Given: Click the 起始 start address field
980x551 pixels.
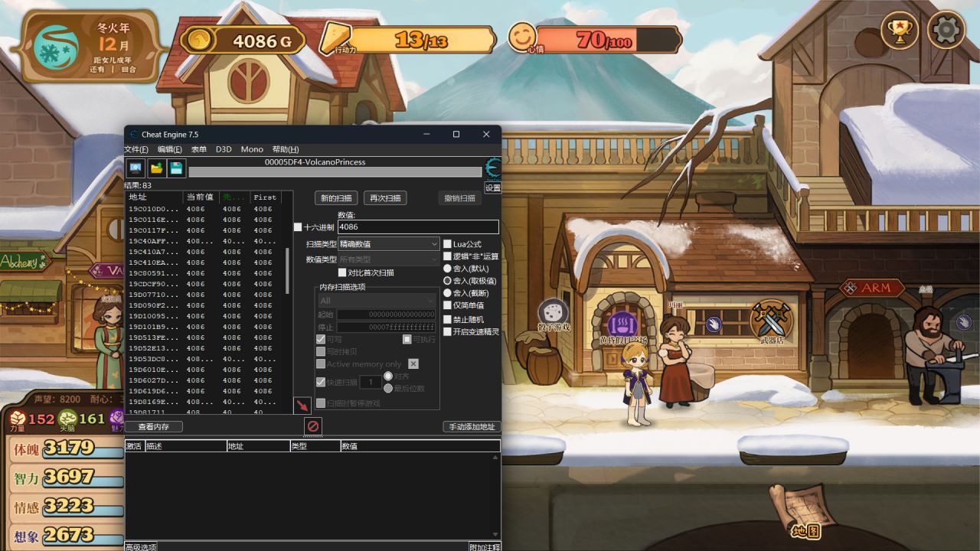Looking at the screenshot, I should [x=386, y=315].
